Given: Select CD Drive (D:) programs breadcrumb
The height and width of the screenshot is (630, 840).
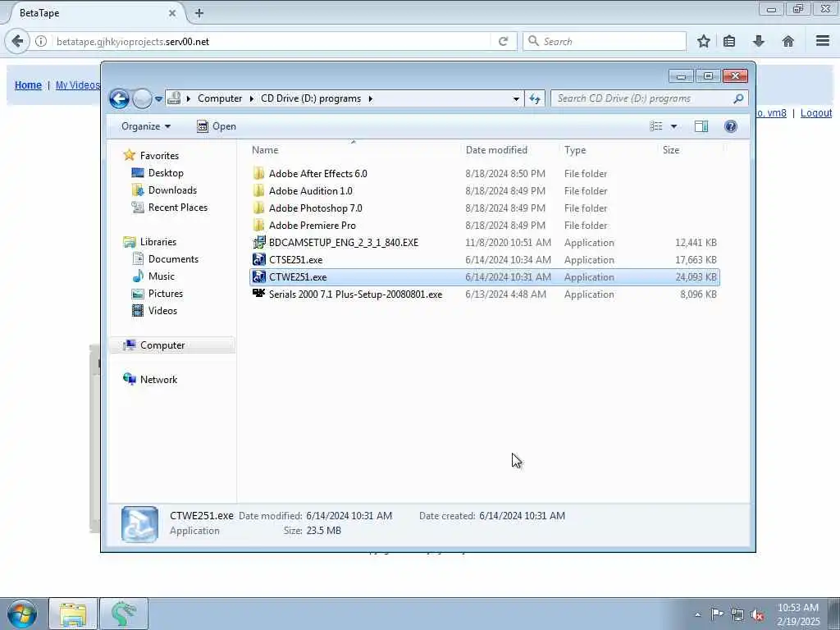Looking at the screenshot, I should pos(311,98).
